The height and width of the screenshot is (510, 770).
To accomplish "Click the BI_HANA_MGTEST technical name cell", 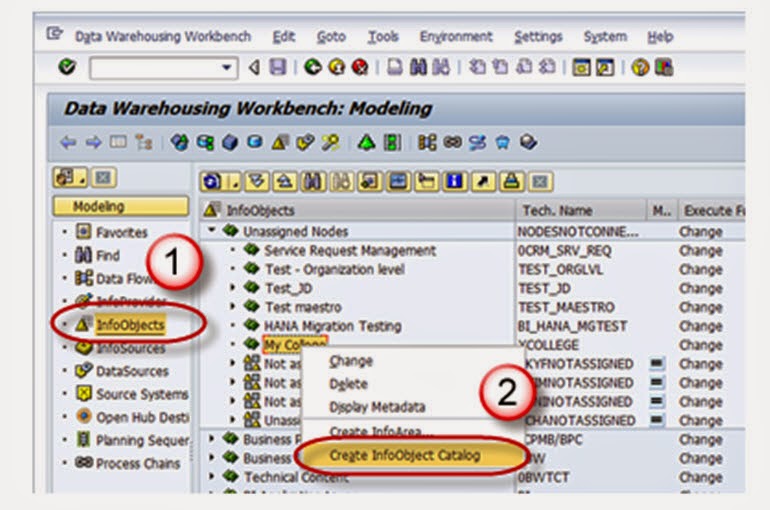I will pyautogui.click(x=572, y=326).
